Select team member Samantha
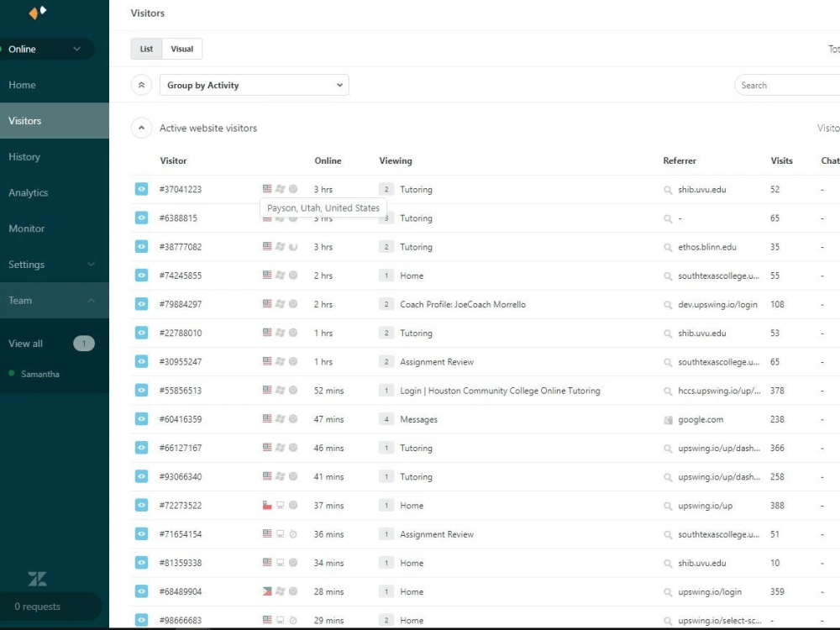 pos(40,374)
